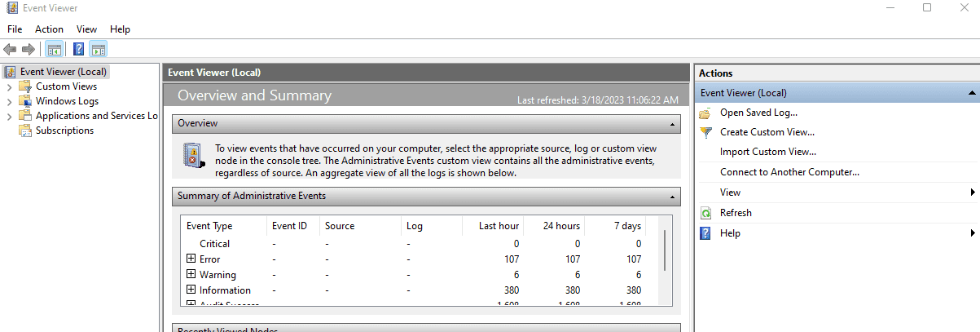
Task: Toggle Show/Hide Action Pane toolbar icon
Action: [99, 49]
